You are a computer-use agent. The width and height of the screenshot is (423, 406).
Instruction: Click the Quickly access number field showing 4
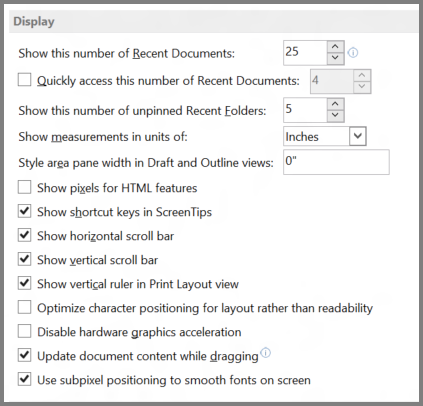point(332,81)
